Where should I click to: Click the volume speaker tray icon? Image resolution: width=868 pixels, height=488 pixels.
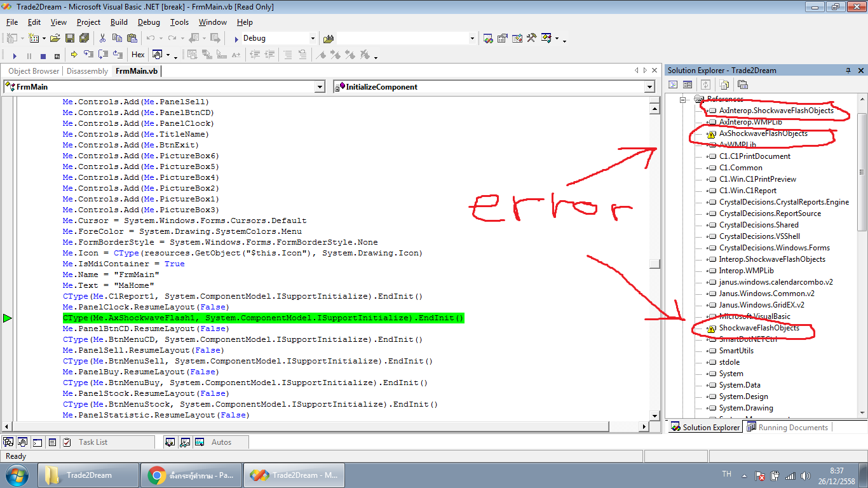pos(806,475)
